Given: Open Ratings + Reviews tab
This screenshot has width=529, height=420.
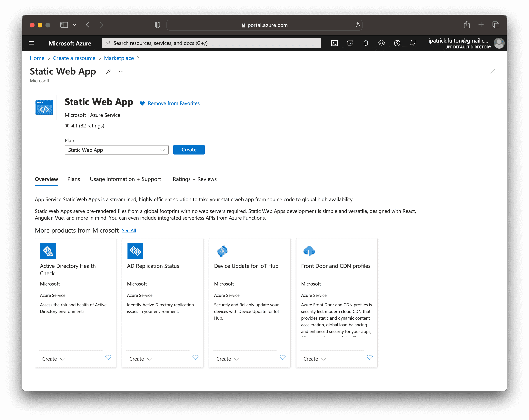Looking at the screenshot, I should pos(195,179).
